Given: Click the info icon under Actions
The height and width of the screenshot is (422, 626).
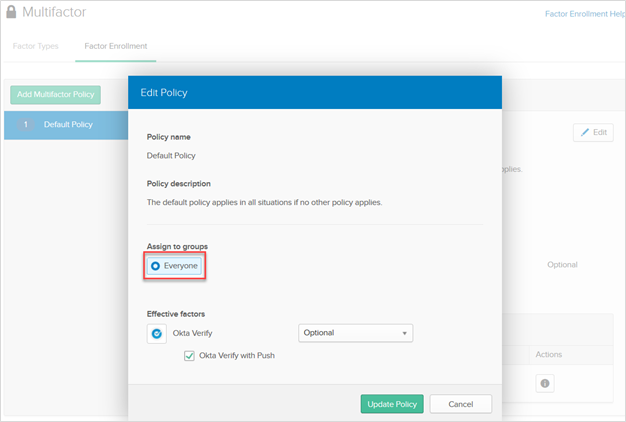Looking at the screenshot, I should [x=545, y=383].
